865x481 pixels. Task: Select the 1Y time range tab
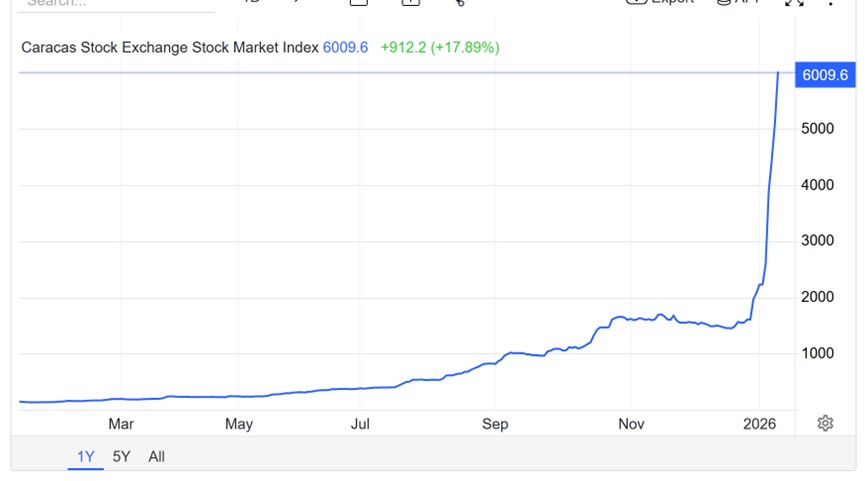pos(86,457)
